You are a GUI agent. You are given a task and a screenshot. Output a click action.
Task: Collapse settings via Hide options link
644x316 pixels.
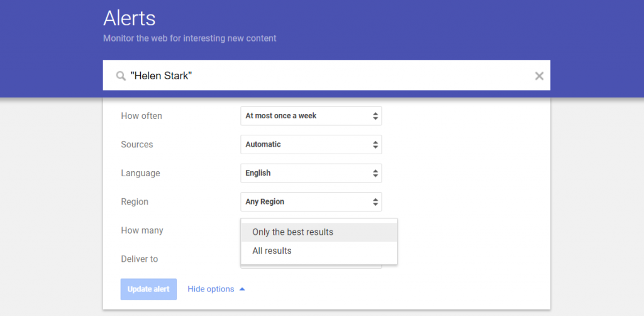pos(211,290)
